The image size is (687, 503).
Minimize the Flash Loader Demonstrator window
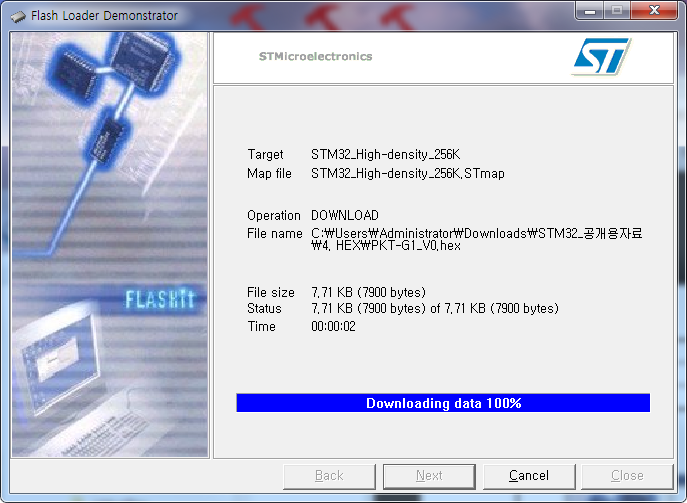click(590, 11)
